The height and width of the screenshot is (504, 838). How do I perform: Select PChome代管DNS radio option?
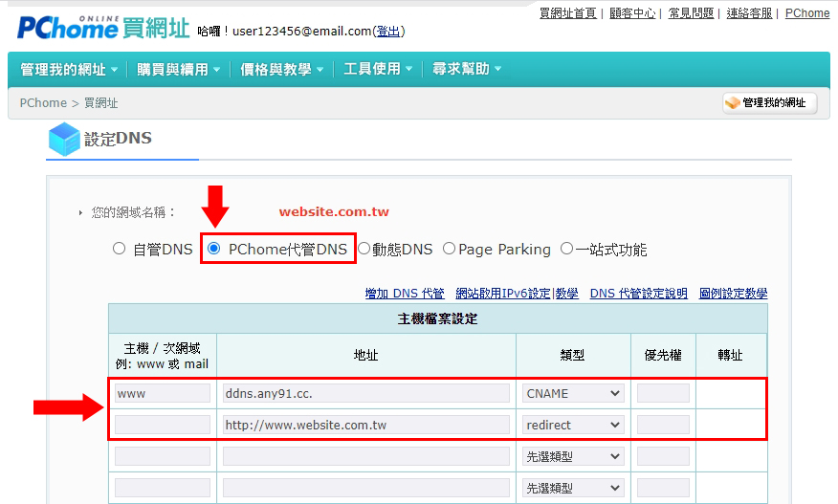213,249
